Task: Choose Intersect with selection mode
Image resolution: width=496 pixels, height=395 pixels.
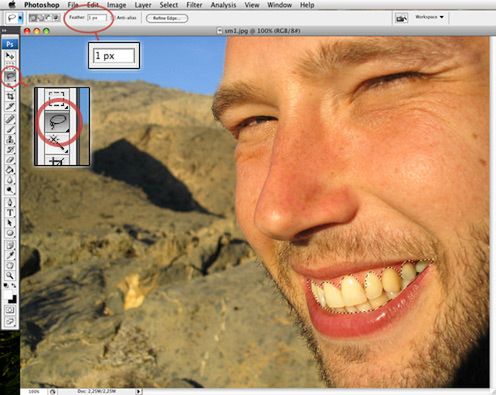Action: click(x=56, y=18)
